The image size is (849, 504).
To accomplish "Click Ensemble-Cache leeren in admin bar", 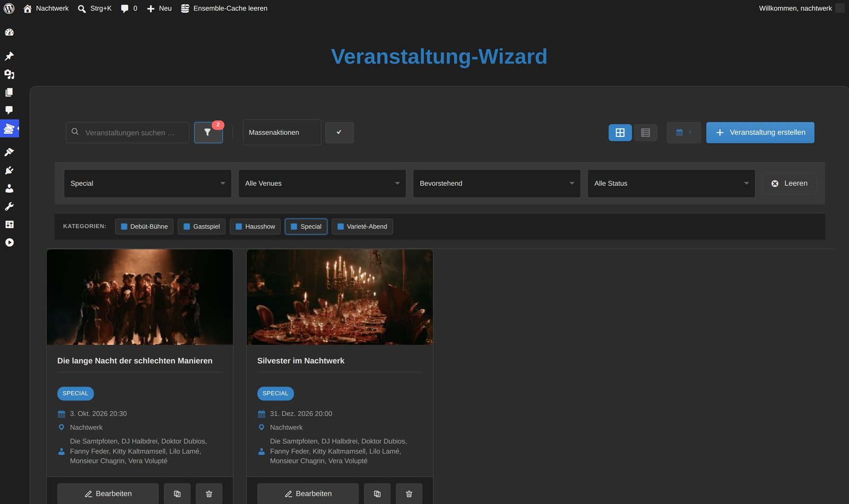I will [224, 8].
